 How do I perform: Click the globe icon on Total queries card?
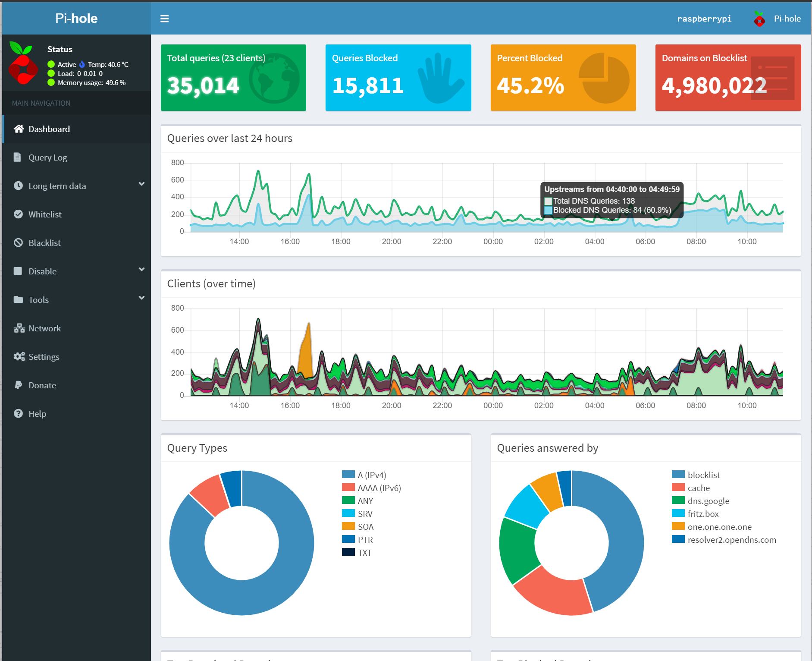(x=274, y=78)
